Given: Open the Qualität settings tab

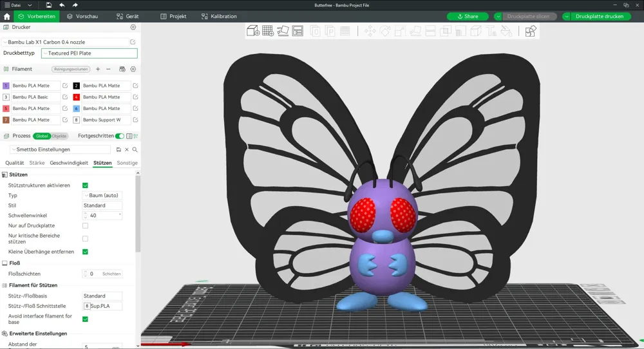Looking at the screenshot, I should [x=14, y=163].
